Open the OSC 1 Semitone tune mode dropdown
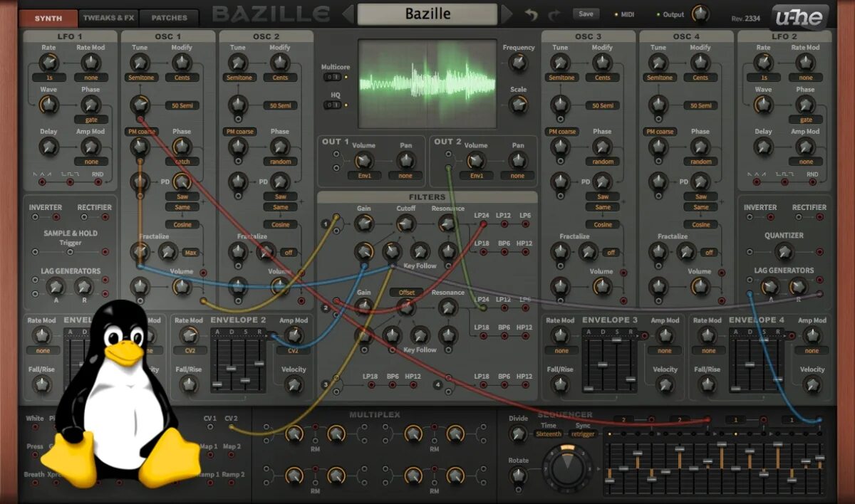The width and height of the screenshot is (855, 504). click(x=140, y=77)
